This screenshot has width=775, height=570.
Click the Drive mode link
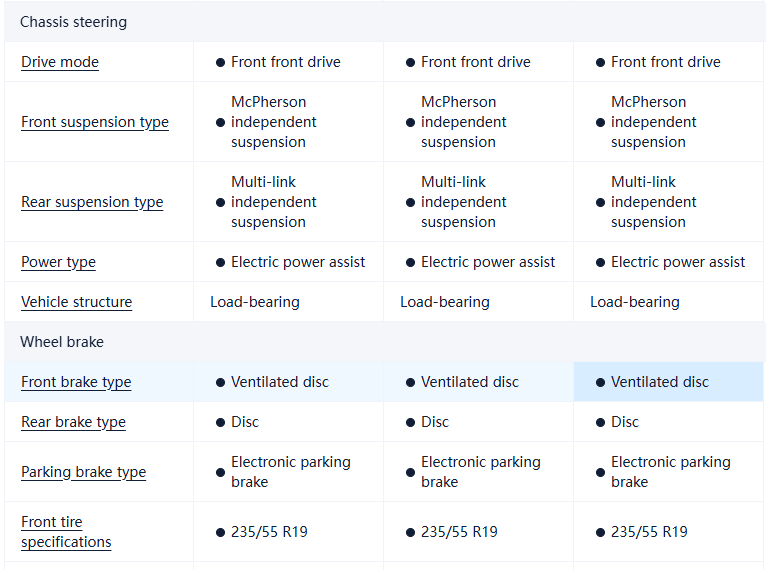click(x=60, y=62)
